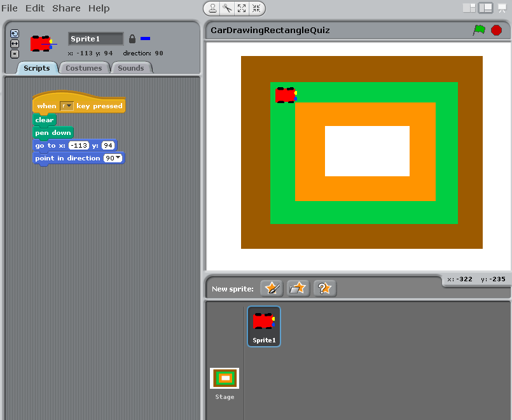
Task: Set rotation style to don't rotate
Action: (x=15, y=54)
